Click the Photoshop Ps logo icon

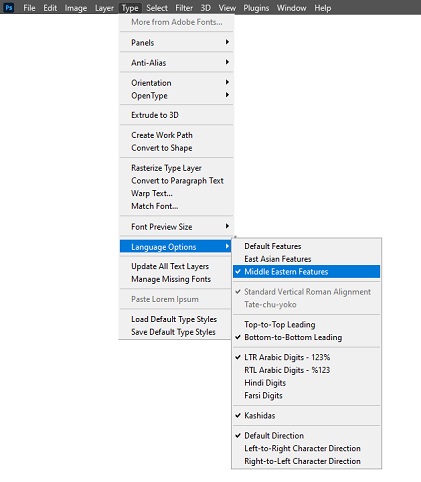click(9, 7)
